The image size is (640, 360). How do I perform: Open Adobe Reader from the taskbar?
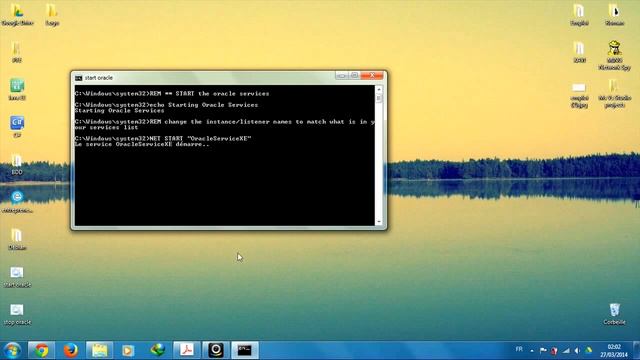pos(187,350)
